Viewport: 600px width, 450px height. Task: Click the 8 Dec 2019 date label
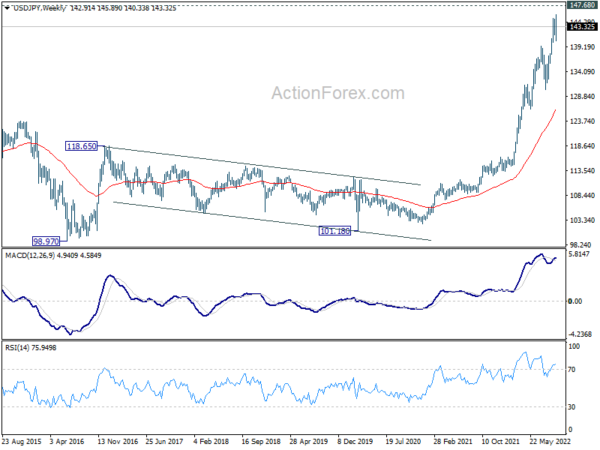tap(355, 442)
